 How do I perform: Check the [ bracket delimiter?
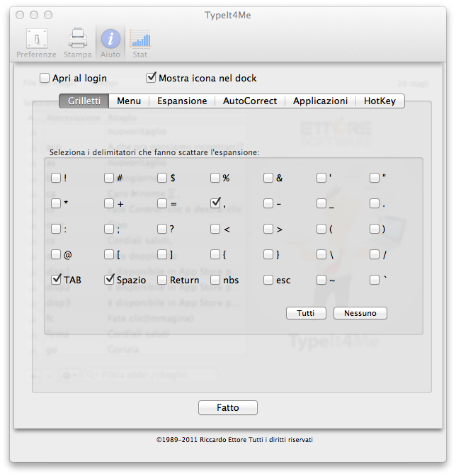click(109, 254)
